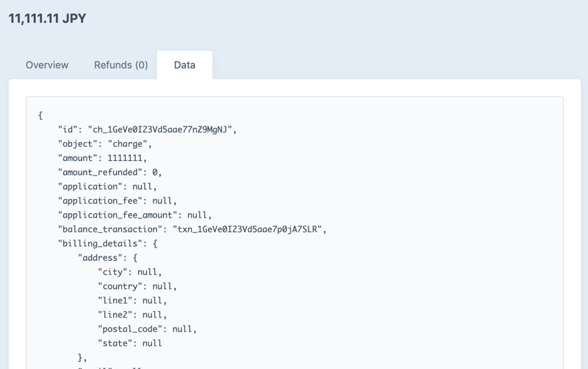Click the "line1": null line
Screen dimensions: 588x369
[132, 301]
